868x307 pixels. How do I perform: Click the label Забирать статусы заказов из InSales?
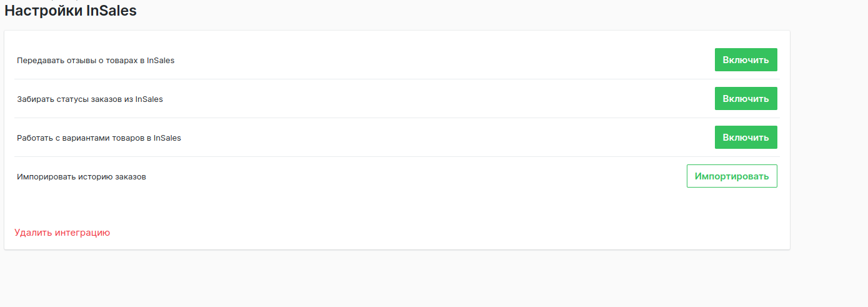tap(90, 99)
